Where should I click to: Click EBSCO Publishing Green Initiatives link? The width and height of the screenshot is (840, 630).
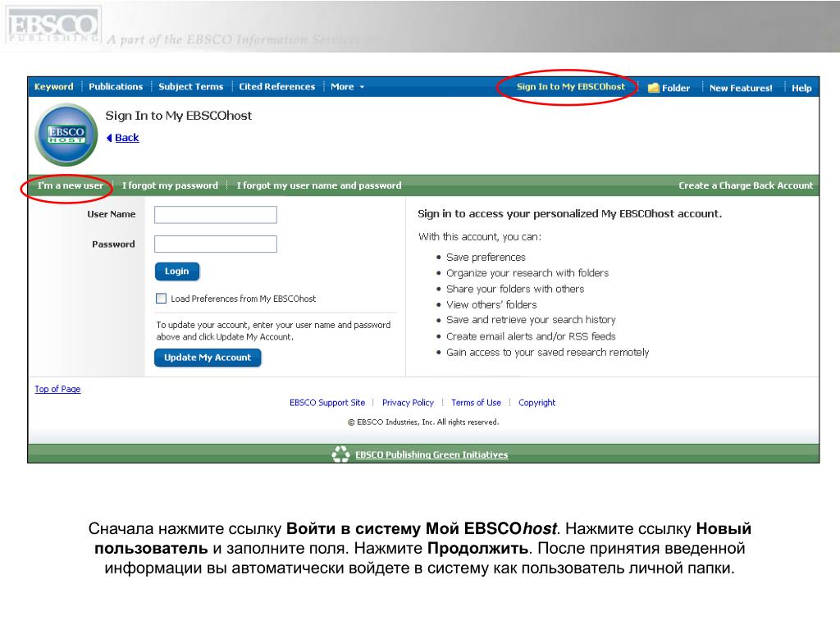coord(431,454)
